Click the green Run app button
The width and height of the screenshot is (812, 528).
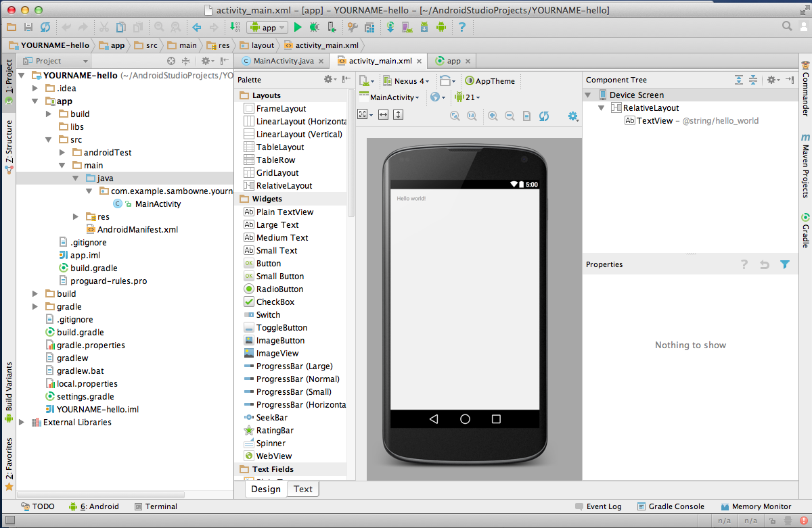pyautogui.click(x=297, y=27)
